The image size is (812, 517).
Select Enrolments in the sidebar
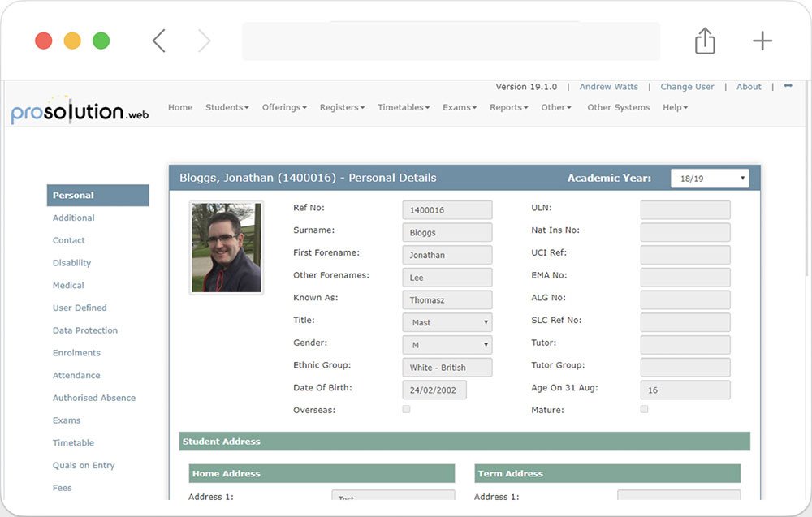[76, 353]
